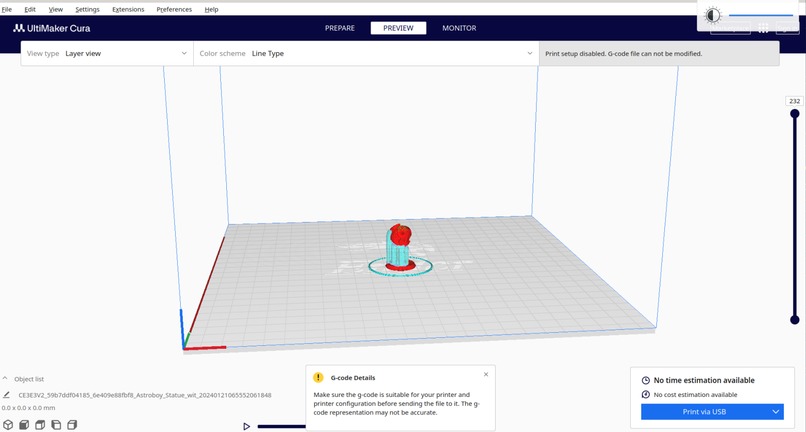This screenshot has height=432, width=806.
Task: Open the View type dropdown
Action: point(107,53)
